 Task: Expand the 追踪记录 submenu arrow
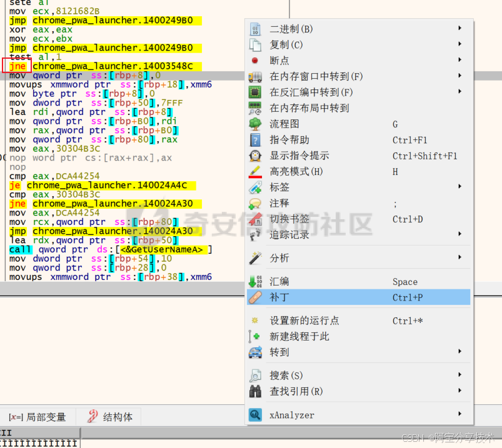point(459,234)
